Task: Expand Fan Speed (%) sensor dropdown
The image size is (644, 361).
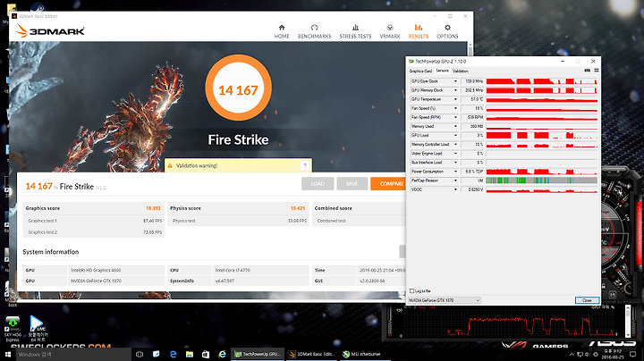Action: point(455,108)
